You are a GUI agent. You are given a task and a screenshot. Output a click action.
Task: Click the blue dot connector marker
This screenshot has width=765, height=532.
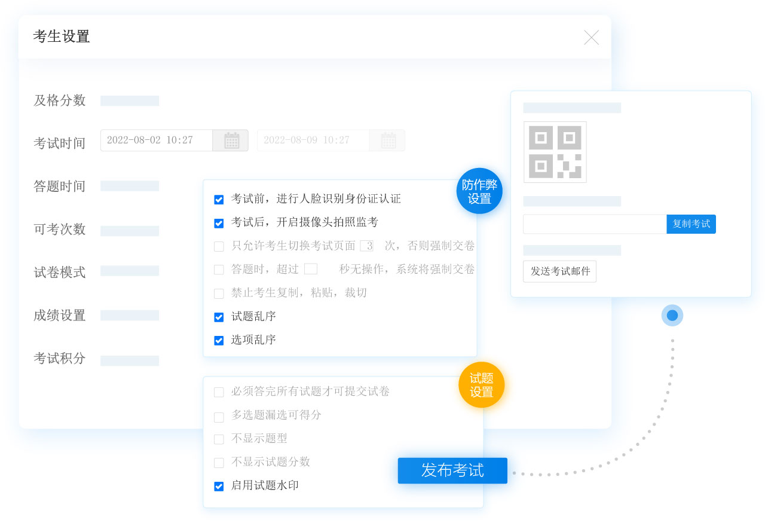tap(672, 315)
